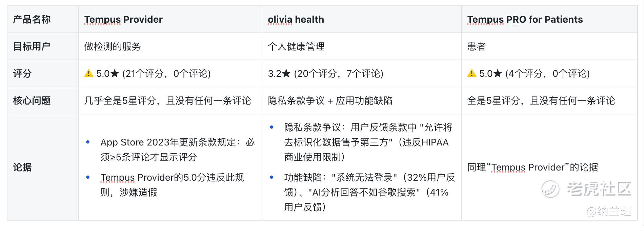Image resolution: width=644 pixels, height=226 pixels.
Task: Click the star after olivia health's 3.2 rating
Action: (x=286, y=73)
